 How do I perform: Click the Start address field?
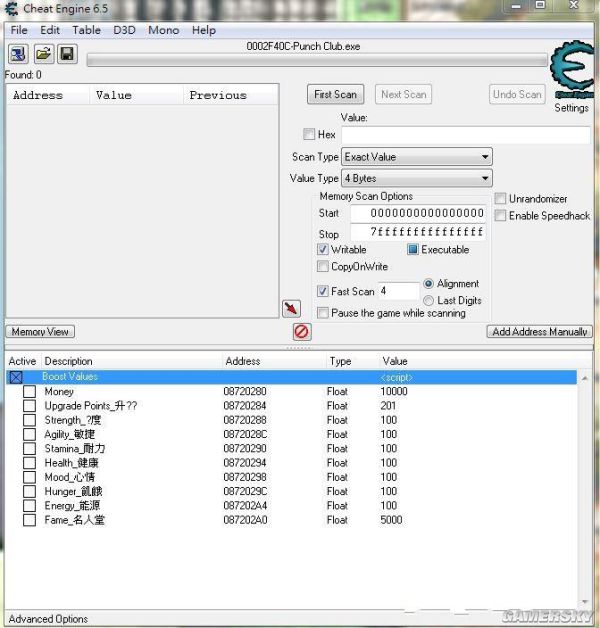418,213
